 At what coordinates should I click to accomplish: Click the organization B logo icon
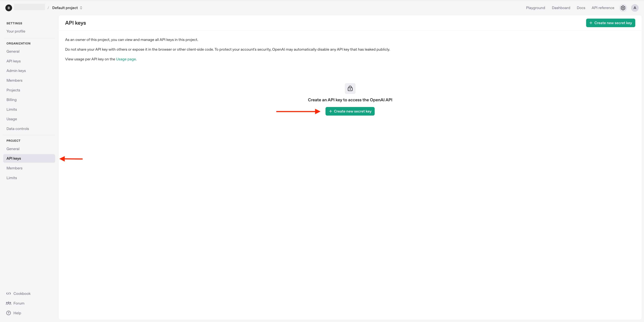[9, 8]
